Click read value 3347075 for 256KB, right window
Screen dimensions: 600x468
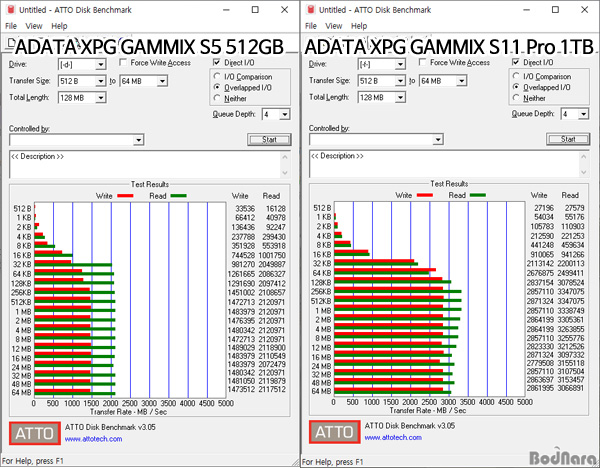coord(570,292)
